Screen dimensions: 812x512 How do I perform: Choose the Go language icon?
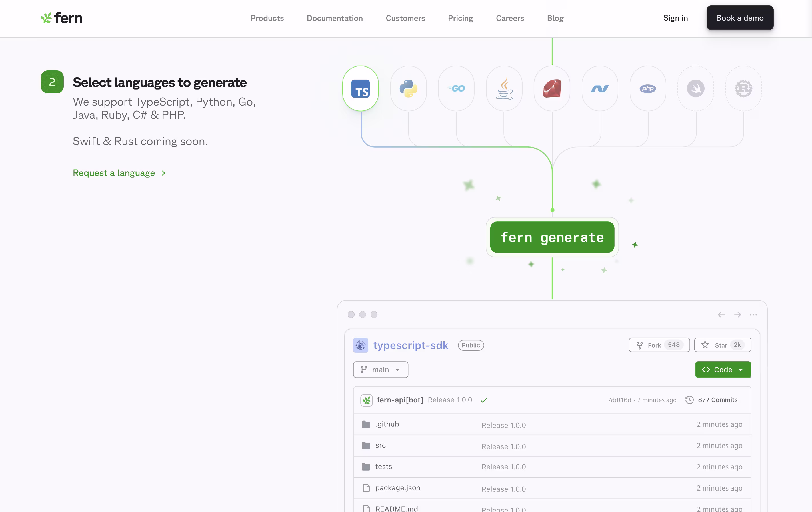(456, 88)
